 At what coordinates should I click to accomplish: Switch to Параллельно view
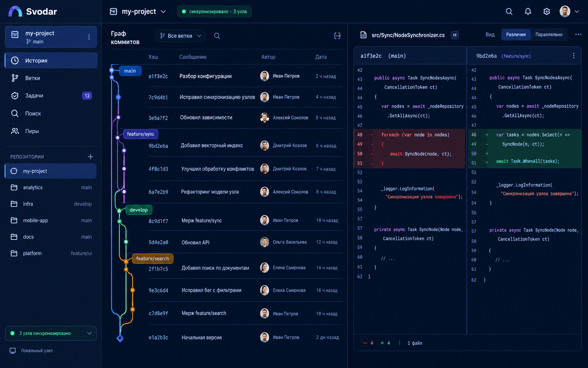pyautogui.click(x=549, y=34)
